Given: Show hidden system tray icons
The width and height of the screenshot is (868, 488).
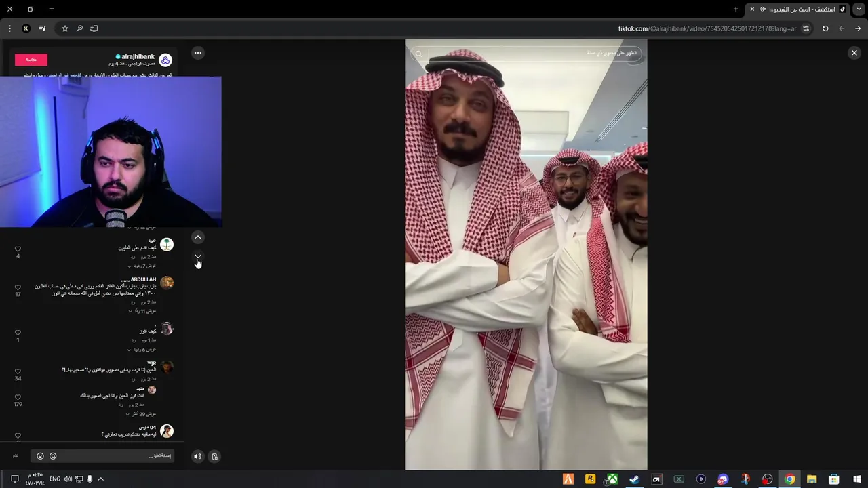Looking at the screenshot, I should tap(100, 479).
